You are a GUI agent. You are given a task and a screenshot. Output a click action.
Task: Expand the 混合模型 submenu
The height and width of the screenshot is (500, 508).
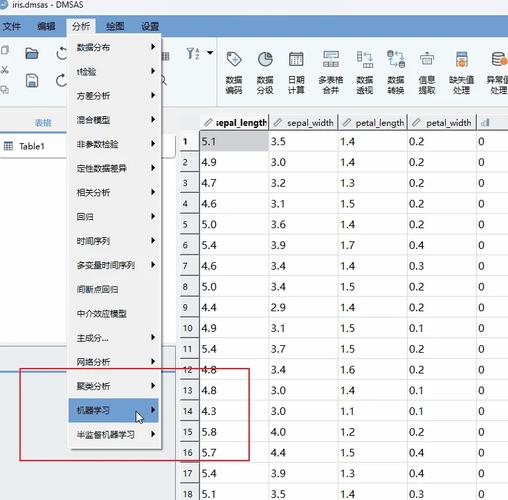pyautogui.click(x=115, y=120)
